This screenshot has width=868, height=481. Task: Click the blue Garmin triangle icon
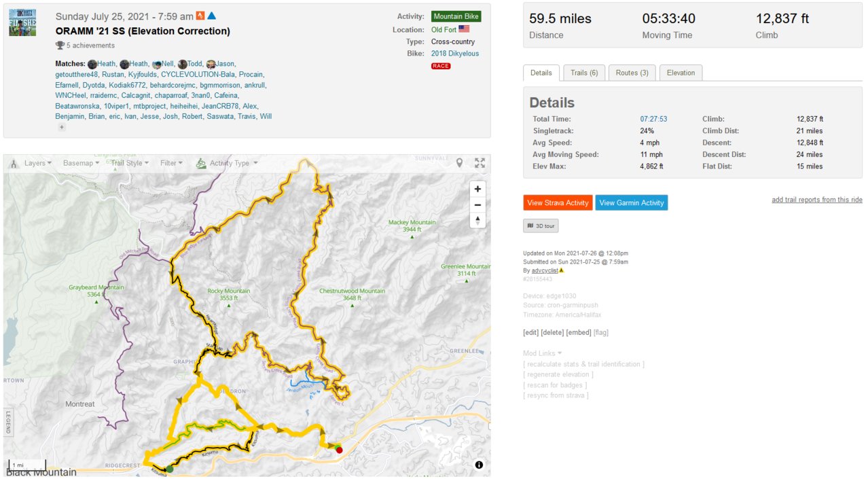211,16
